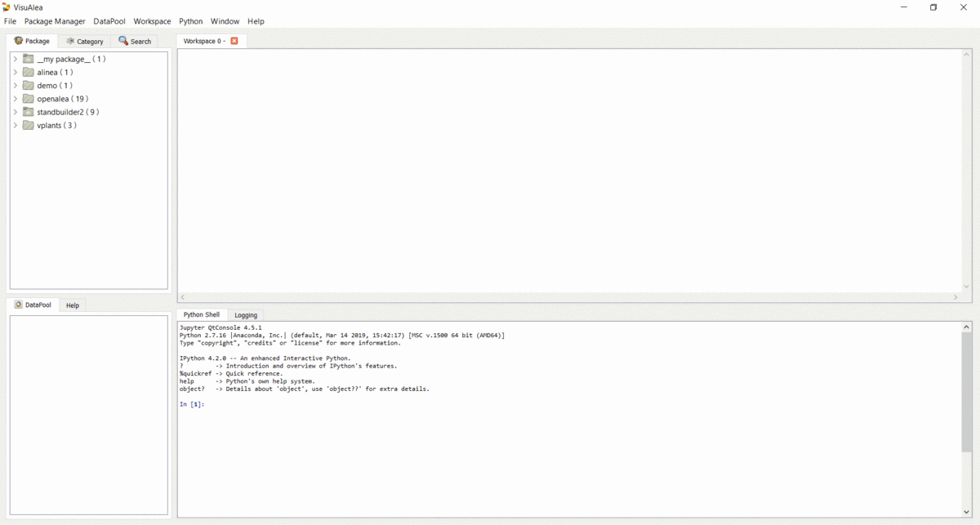Screen dimensions: 980x525
Task: Open the Window menu
Action: coord(225,21)
